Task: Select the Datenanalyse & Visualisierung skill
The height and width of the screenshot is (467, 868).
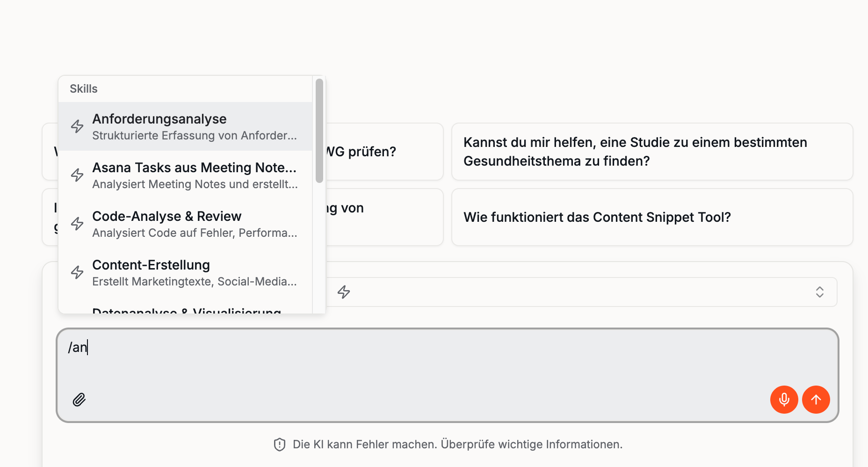Action: [187, 310]
